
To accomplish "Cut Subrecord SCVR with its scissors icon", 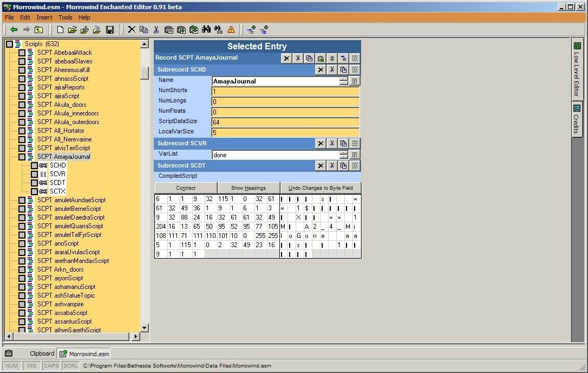I will (x=332, y=143).
